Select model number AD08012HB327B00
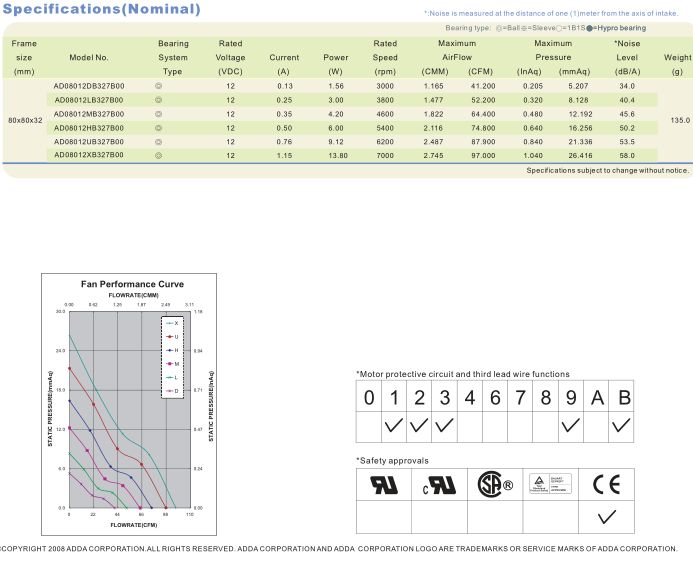 [89, 128]
